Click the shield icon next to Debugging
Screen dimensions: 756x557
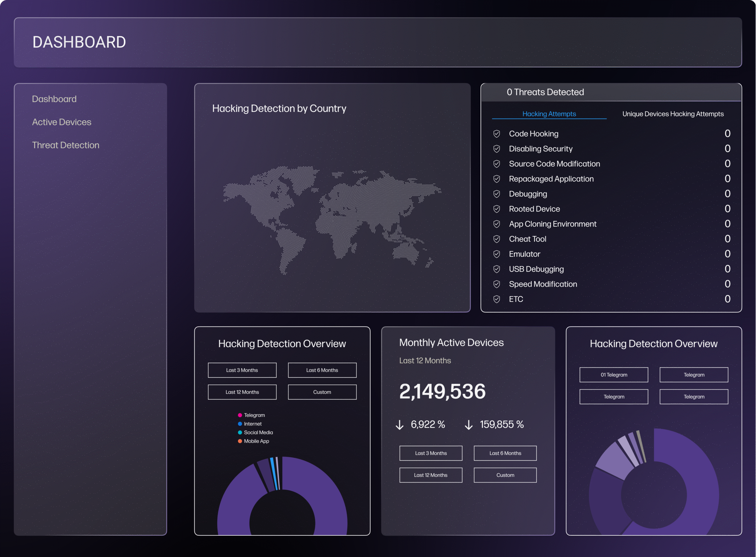click(497, 194)
